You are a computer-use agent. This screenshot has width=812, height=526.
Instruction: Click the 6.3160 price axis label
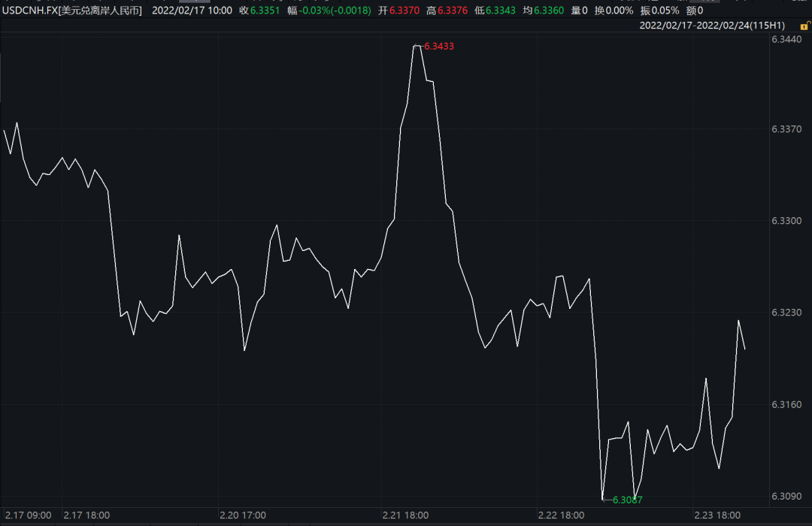(787, 405)
